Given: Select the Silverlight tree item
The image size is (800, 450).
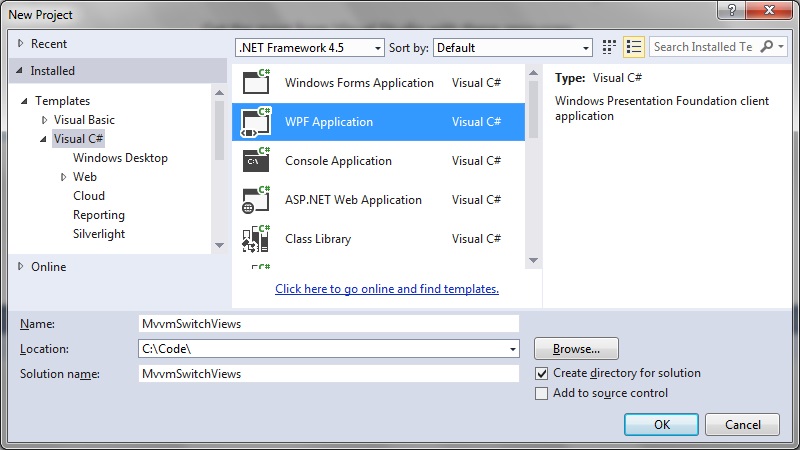Looking at the screenshot, I should coord(99,234).
